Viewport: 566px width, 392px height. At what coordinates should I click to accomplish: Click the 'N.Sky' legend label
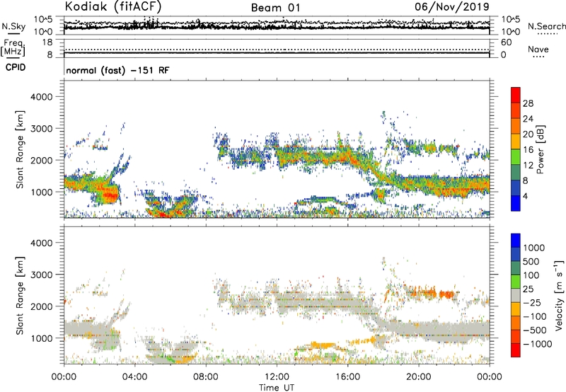13,26
